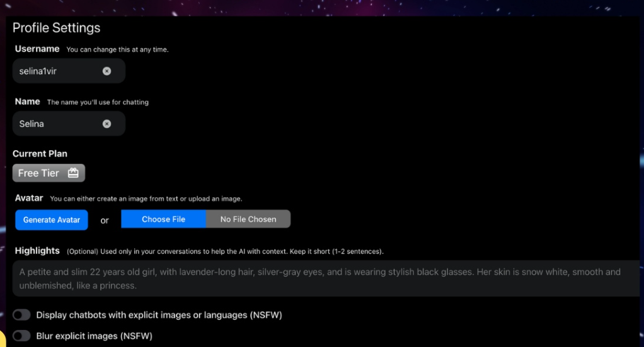This screenshot has height=347, width=644.
Task: Click into the selina1vir username text field
Action: click(x=57, y=71)
